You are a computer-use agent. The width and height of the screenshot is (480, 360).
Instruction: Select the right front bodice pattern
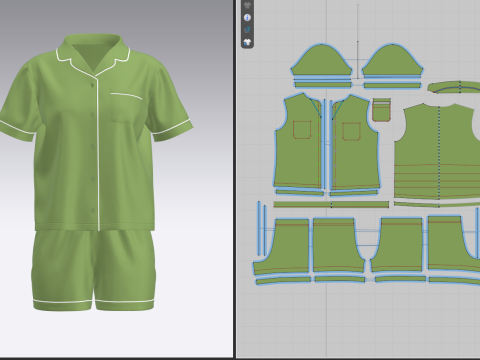(x=355, y=142)
